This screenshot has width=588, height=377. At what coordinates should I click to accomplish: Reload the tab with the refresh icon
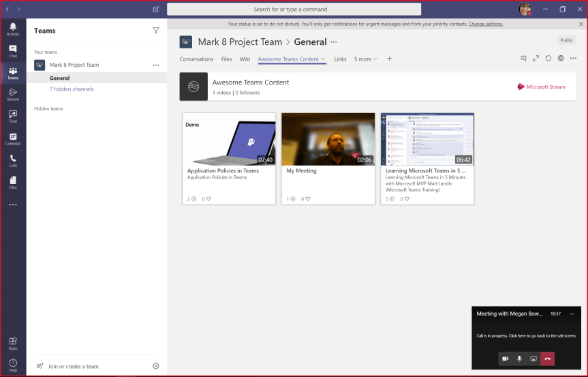tap(548, 59)
